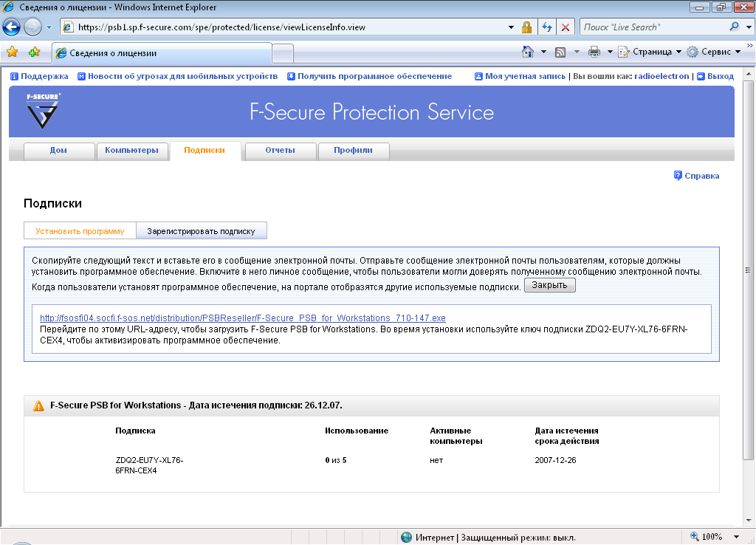
Task: Click the Live Search input box
Action: pyautogui.click(x=653, y=27)
